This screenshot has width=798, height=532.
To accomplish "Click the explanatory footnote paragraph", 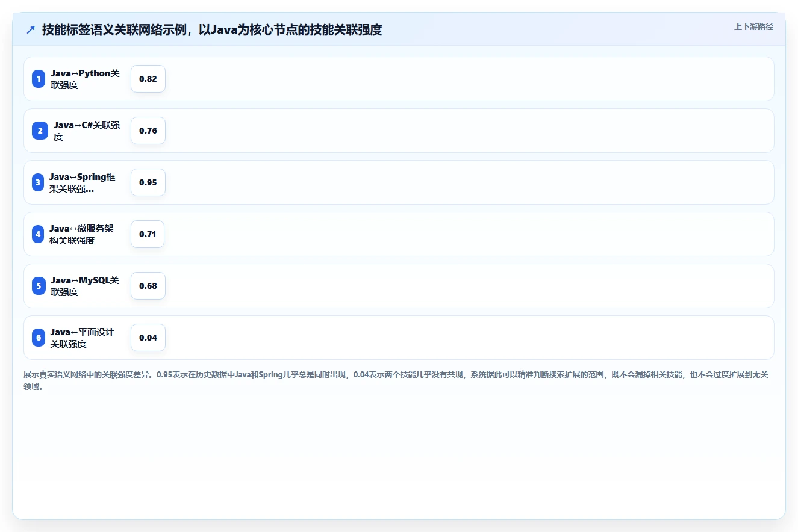I will tap(396, 380).
